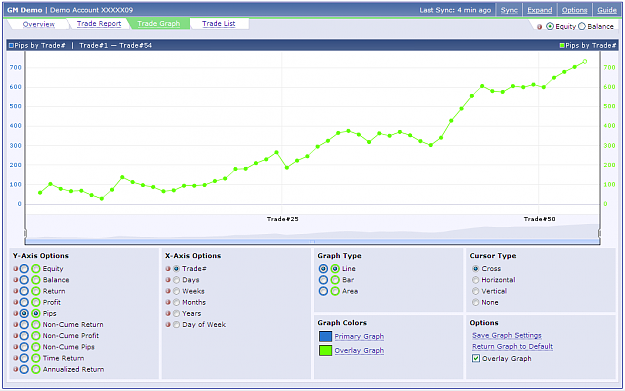Click the red info dot beside Weeks X-axis option
Viewport: 625px width, 391px height.
(168, 291)
